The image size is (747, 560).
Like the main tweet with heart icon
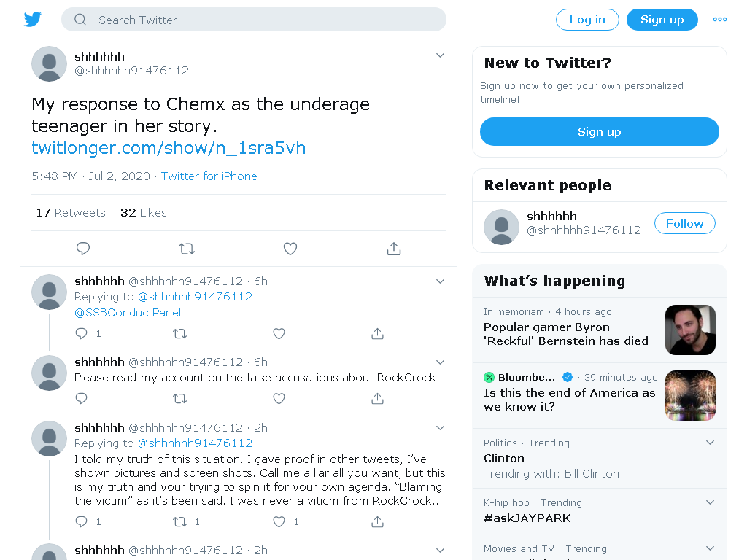point(290,249)
